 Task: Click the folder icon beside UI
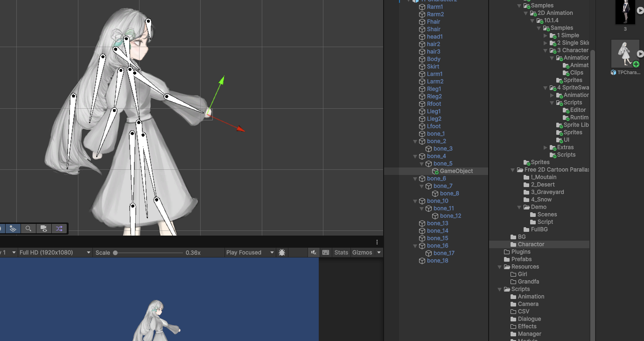560,140
